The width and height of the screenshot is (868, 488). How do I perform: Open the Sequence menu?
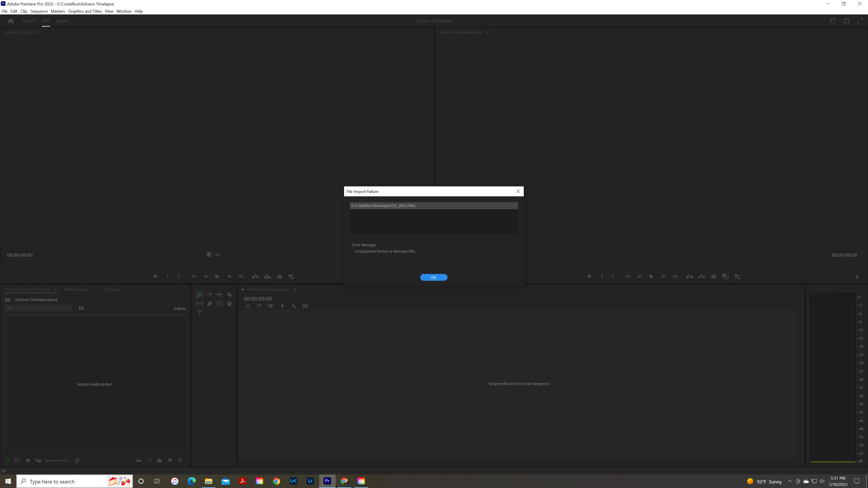click(x=39, y=11)
